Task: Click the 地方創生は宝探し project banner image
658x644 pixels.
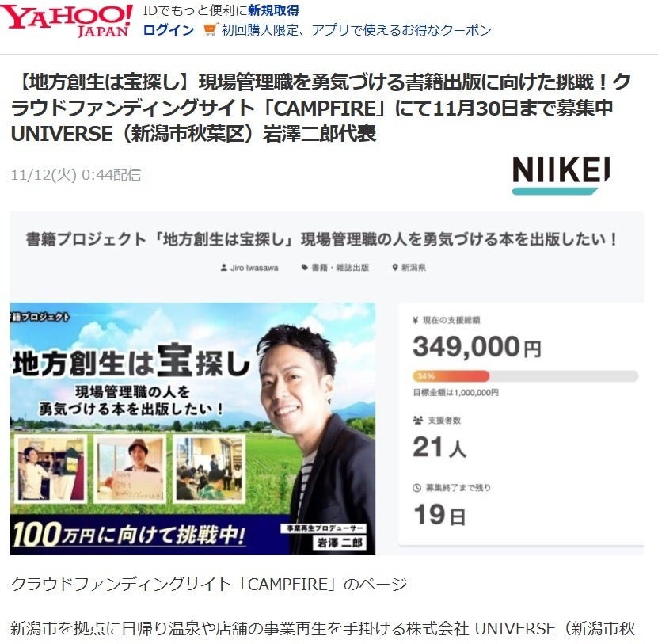Action: click(x=192, y=429)
